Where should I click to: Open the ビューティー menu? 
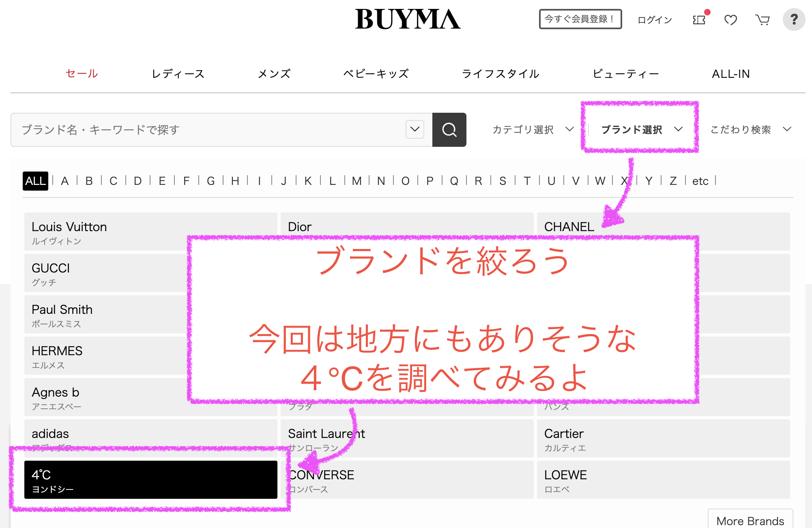[626, 73]
